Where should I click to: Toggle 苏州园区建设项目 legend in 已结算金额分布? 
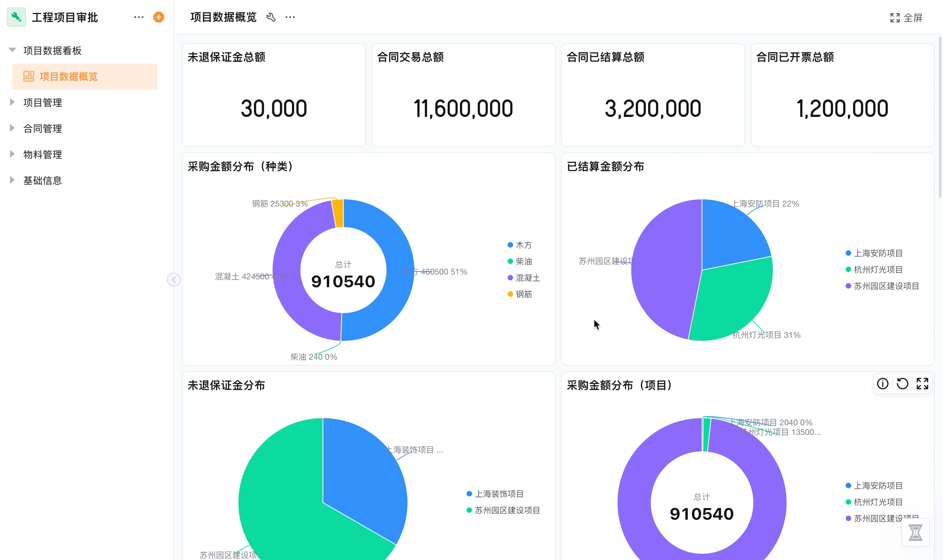pos(882,286)
